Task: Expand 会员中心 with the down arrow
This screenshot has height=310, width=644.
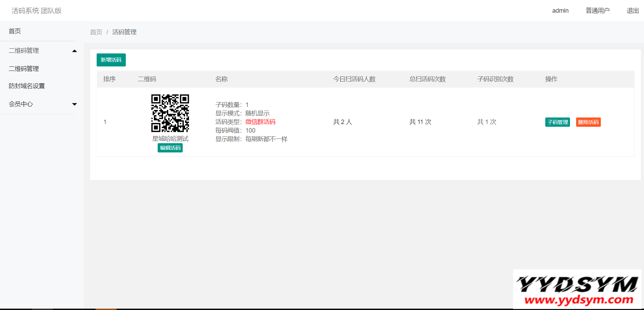Action: (74, 104)
